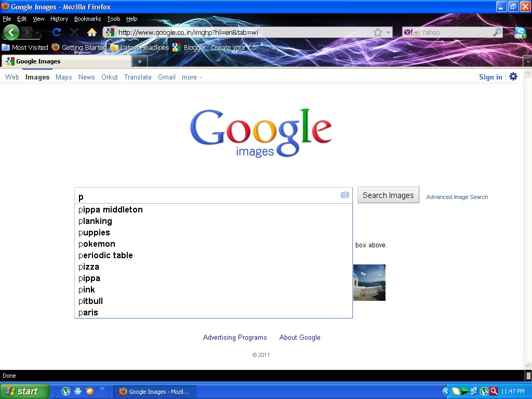Open the Translate link
The image size is (532, 399).
(x=138, y=77)
